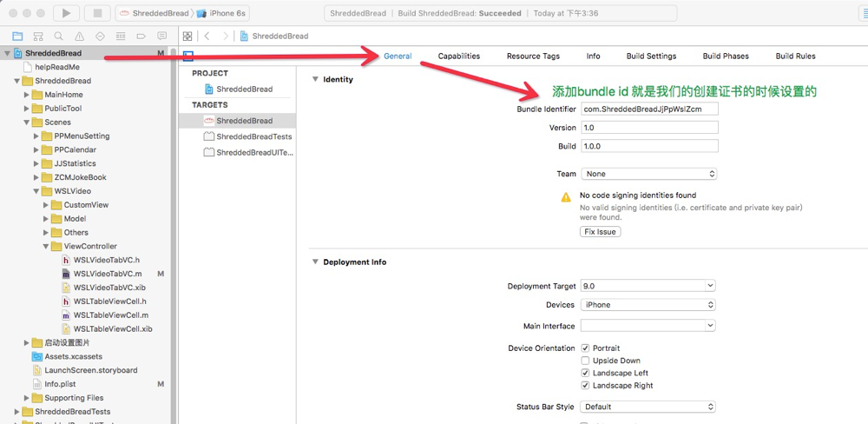
Task: Switch to the Resource Tags tab
Action: click(533, 56)
